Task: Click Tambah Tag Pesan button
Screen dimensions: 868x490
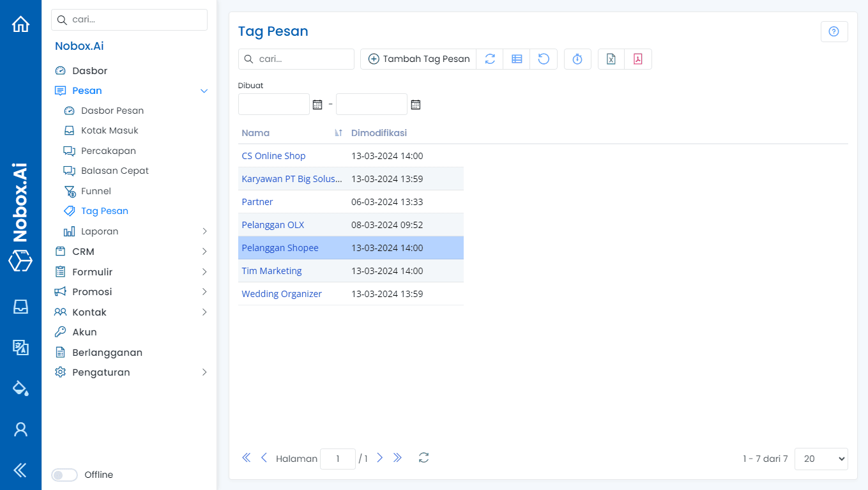Action: pyautogui.click(x=418, y=59)
